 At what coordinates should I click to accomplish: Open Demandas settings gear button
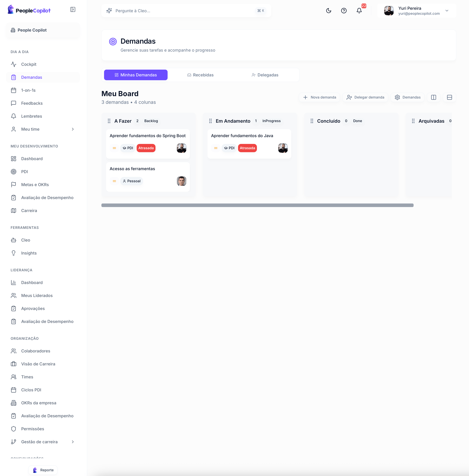(x=408, y=97)
